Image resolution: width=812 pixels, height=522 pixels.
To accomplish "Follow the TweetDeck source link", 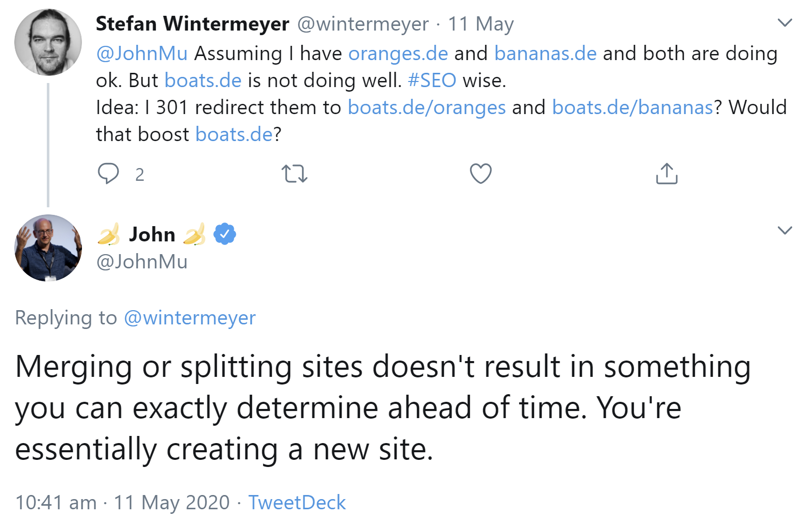I will click(x=297, y=502).
